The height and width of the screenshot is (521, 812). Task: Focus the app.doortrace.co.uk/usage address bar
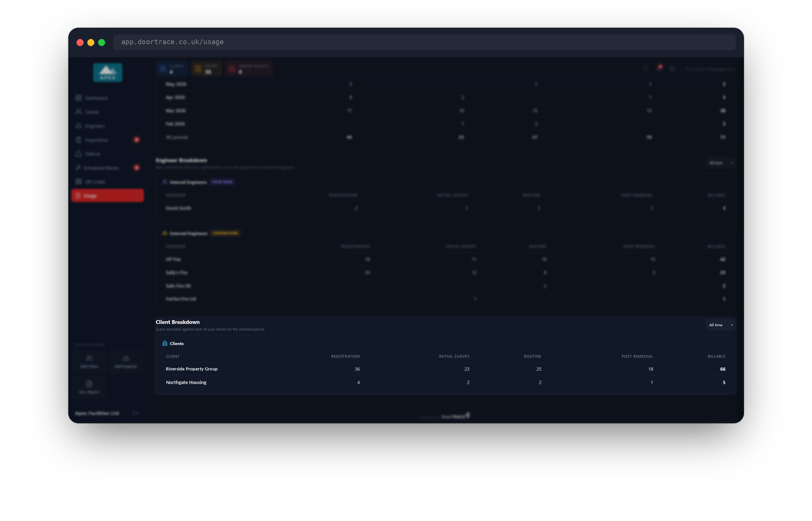(x=424, y=42)
